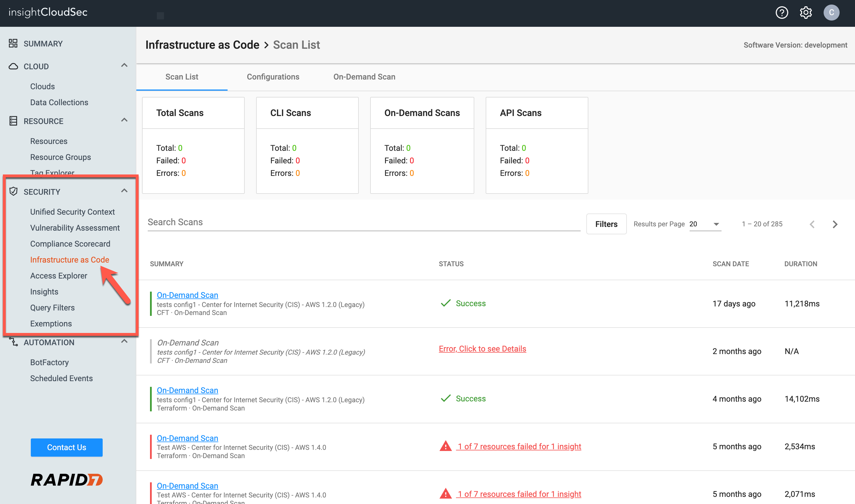
Task: Collapse the Cloud section chevron
Action: click(x=124, y=65)
